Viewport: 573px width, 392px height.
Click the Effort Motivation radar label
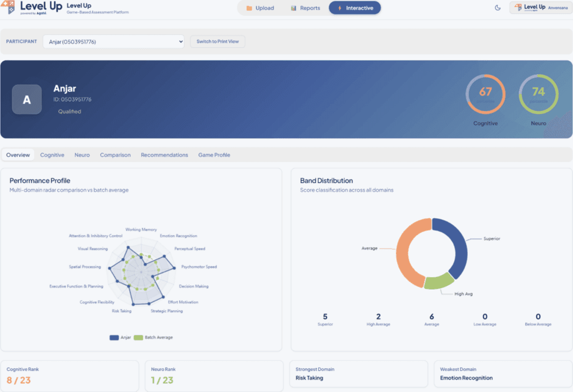pos(183,302)
